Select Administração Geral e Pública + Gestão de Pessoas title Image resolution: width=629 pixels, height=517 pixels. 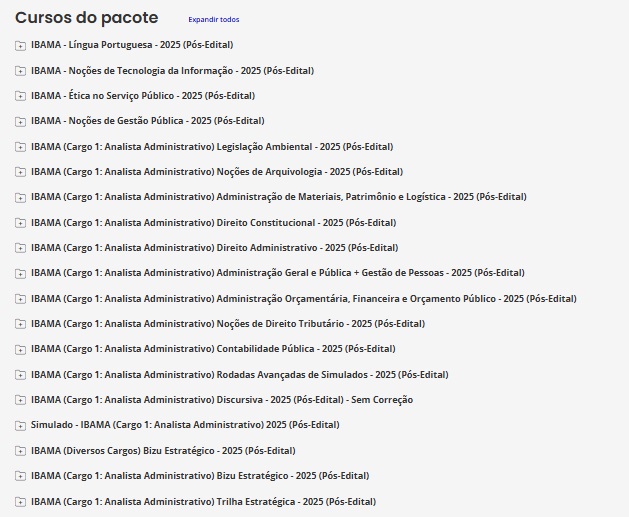click(278, 273)
